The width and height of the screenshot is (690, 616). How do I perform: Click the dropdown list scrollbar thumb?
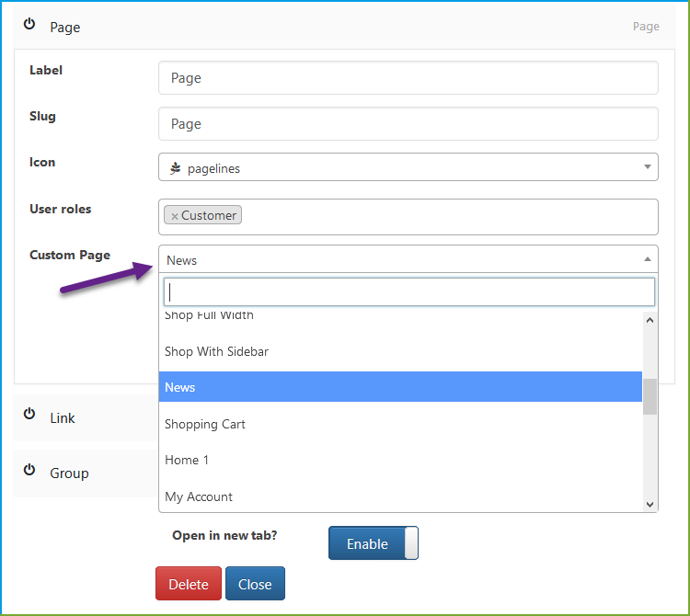pyautogui.click(x=650, y=396)
